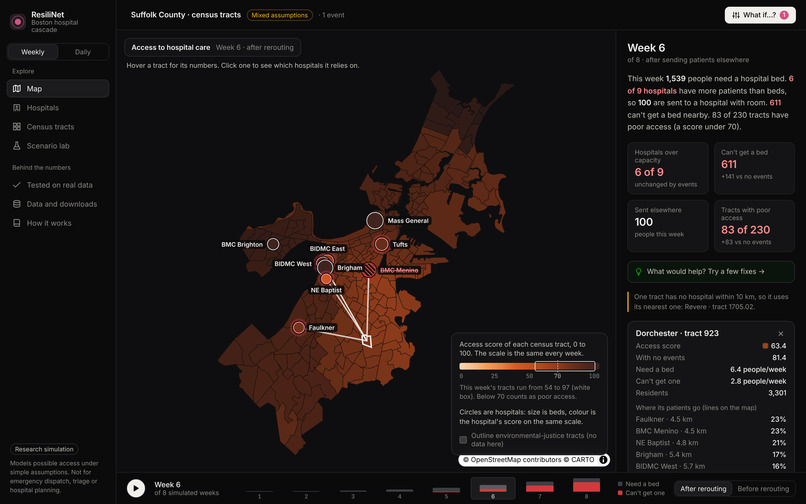Close the Dorchester tract 923 card
This screenshot has height=504, width=806.
tap(781, 333)
